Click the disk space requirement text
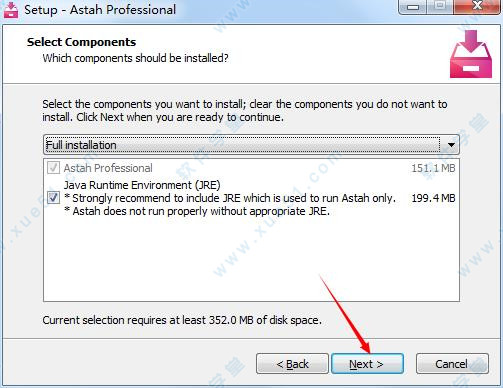This screenshot has height=388, width=503. click(182, 320)
